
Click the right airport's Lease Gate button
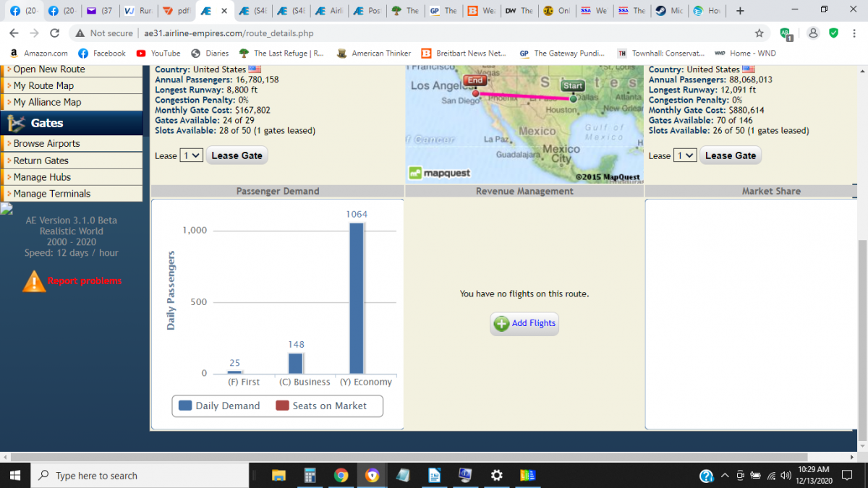tap(731, 155)
